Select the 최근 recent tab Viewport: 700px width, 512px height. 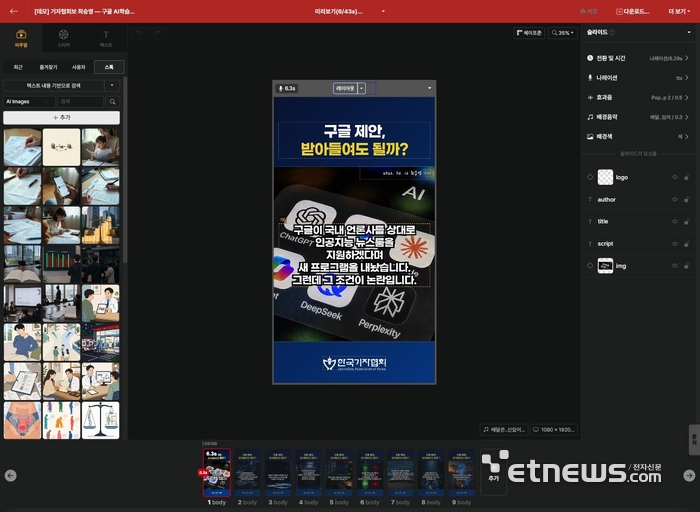18,67
